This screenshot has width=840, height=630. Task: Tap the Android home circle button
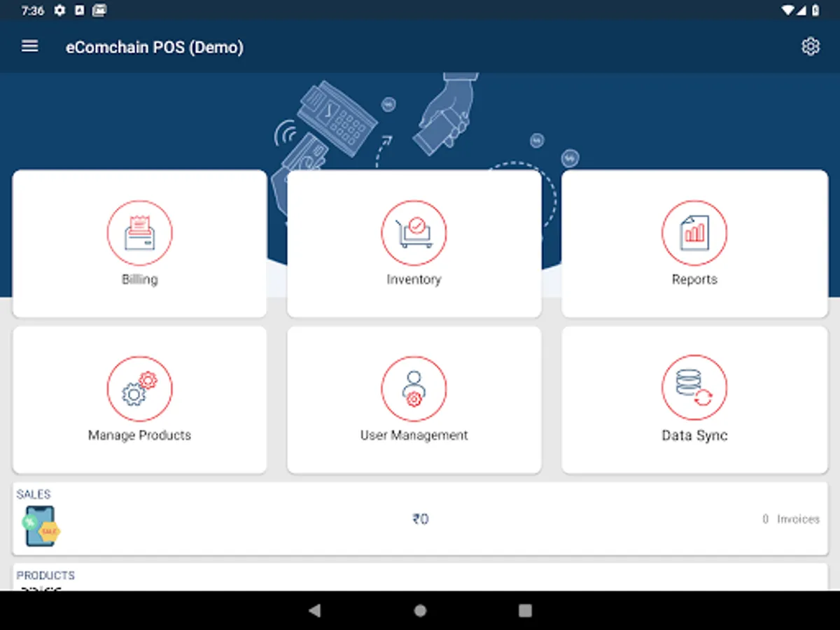(420, 610)
